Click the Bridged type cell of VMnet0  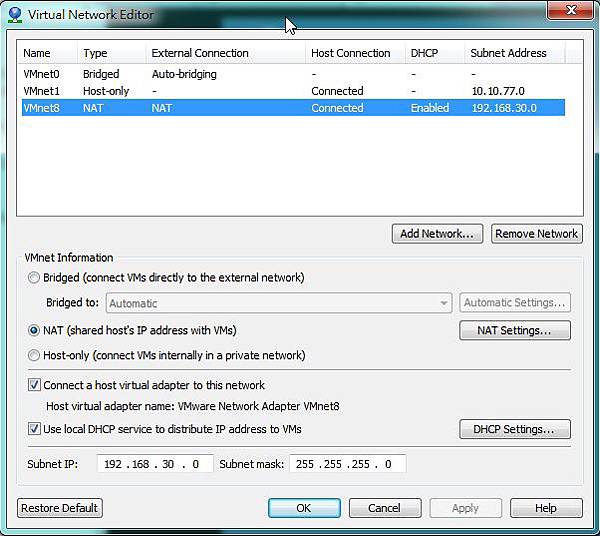[101, 74]
